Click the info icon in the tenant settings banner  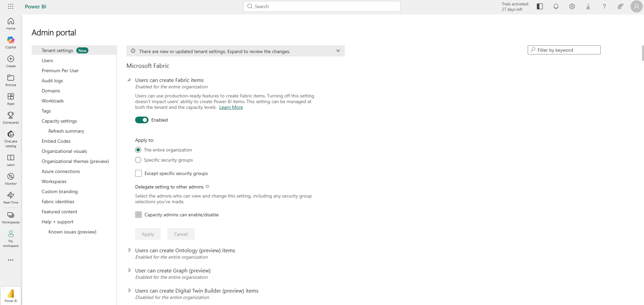pos(133,51)
